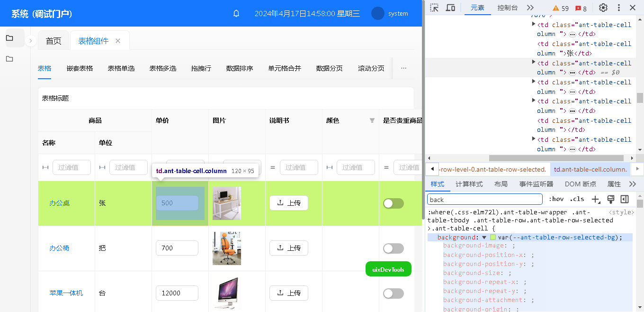Click the office chair product thumbnail
Screen dimensions: 644x312
click(x=227, y=248)
